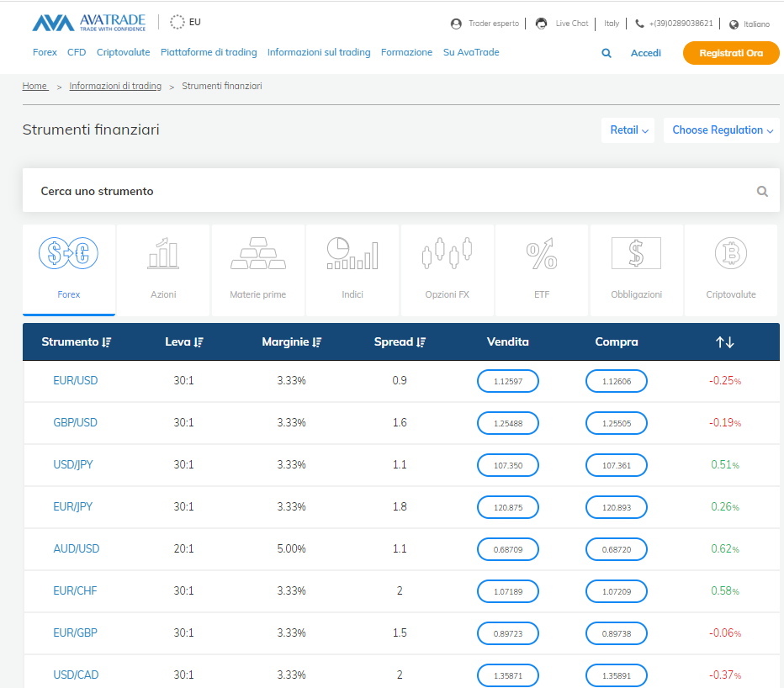Select the Opzioni FX candlestick icon
The width and height of the screenshot is (784, 688).
pos(447,253)
